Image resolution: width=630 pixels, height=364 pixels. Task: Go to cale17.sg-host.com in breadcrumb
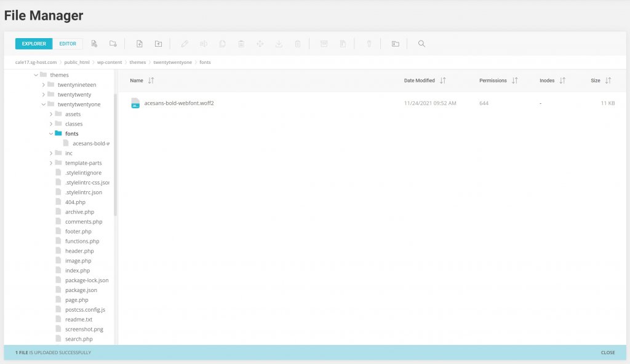pos(36,62)
